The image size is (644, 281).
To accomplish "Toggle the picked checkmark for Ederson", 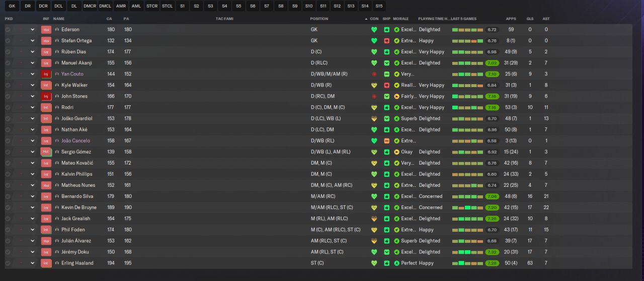I will pyautogui.click(x=8, y=30).
